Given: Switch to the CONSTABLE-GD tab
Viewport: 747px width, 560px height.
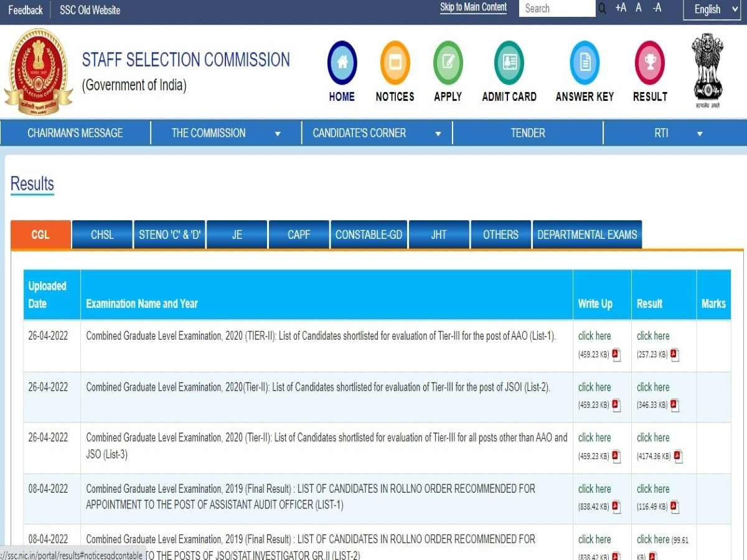Looking at the screenshot, I should (369, 235).
